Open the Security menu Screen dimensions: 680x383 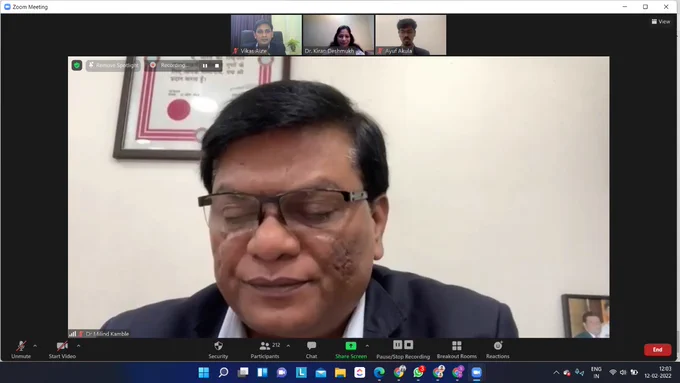(x=218, y=350)
